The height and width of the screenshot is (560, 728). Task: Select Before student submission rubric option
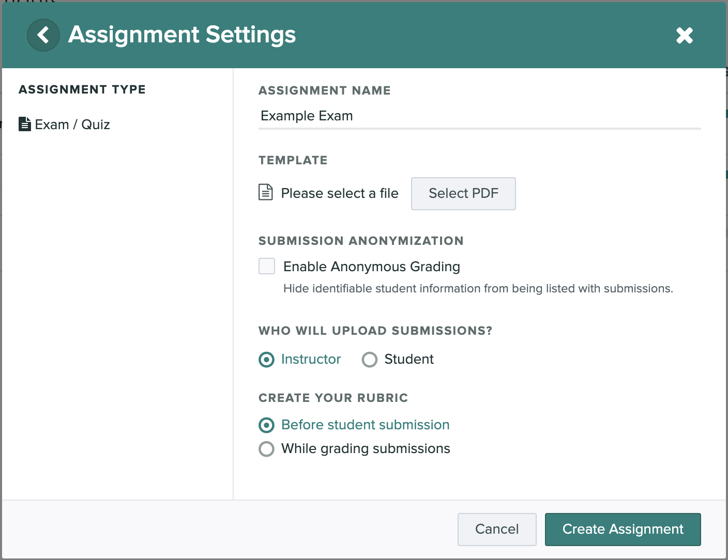(266, 425)
